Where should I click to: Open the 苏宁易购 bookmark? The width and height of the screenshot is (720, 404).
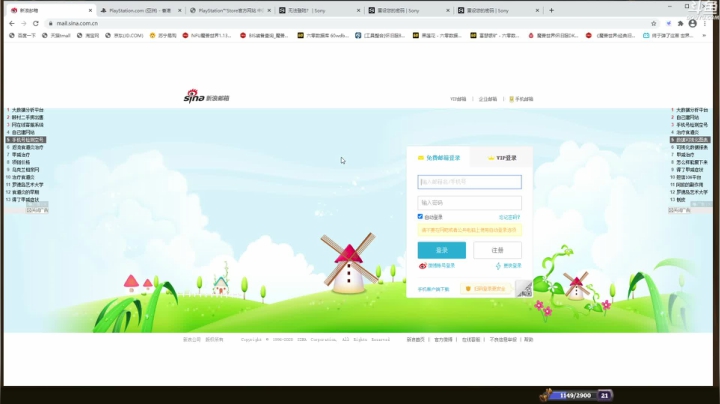click(x=163, y=35)
